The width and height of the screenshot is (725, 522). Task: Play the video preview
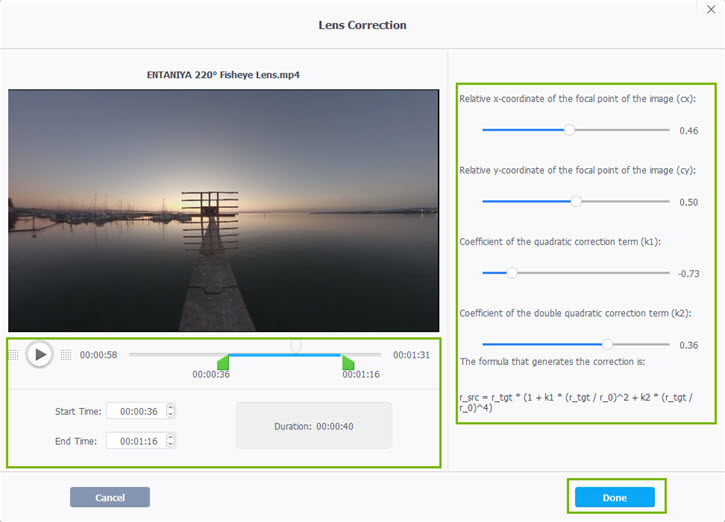tap(40, 355)
